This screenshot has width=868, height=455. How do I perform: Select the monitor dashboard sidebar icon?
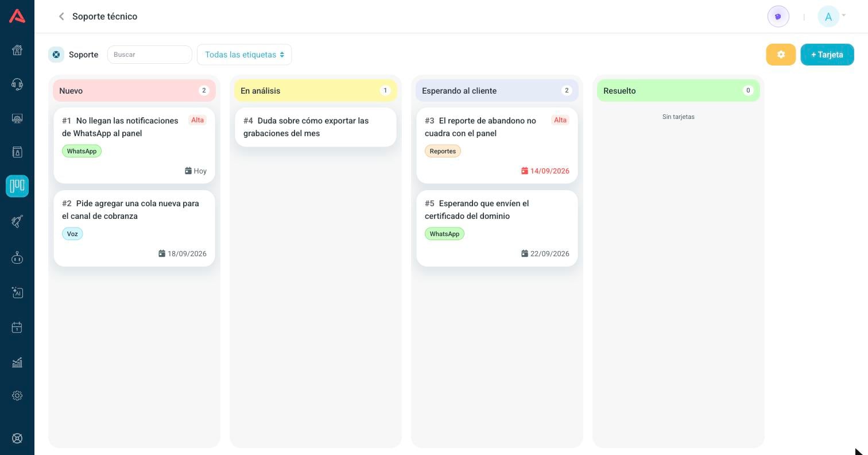pos(17,118)
